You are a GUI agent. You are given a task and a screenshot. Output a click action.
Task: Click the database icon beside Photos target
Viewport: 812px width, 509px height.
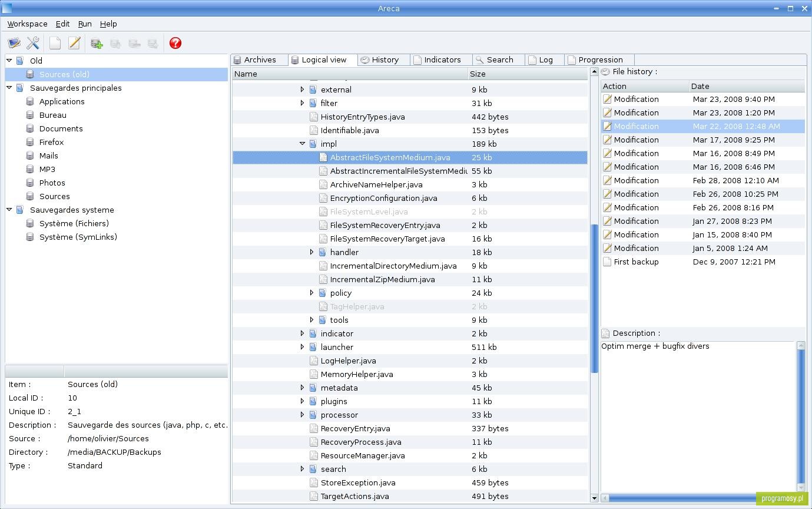point(30,183)
